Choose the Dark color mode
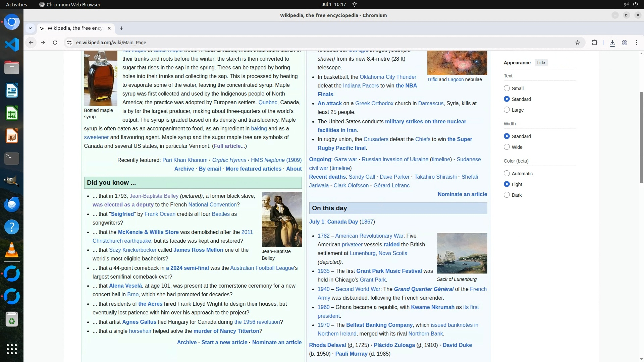Screen dimensions: 644x362 [507, 195]
